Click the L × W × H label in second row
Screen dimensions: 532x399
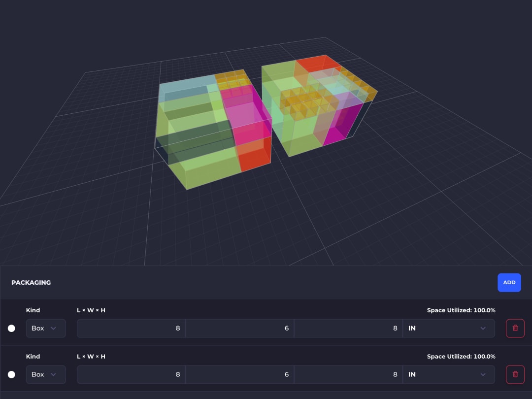coord(91,356)
